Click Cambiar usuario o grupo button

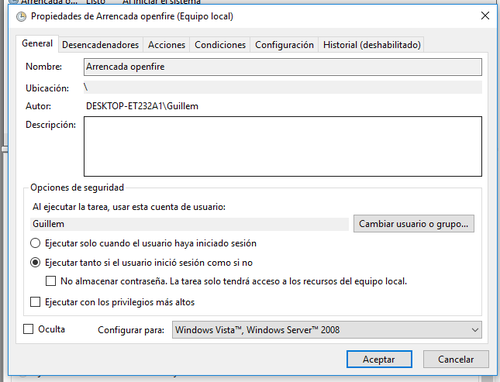[414, 224]
